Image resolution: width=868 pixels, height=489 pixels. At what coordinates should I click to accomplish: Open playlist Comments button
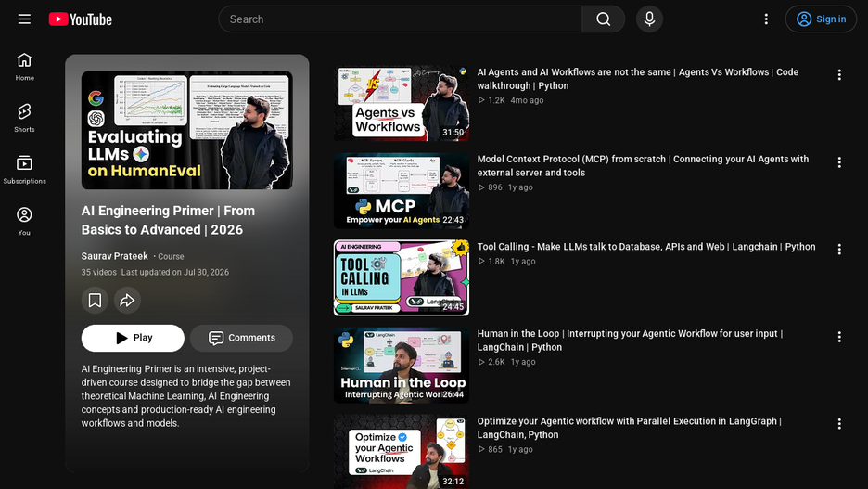(241, 338)
